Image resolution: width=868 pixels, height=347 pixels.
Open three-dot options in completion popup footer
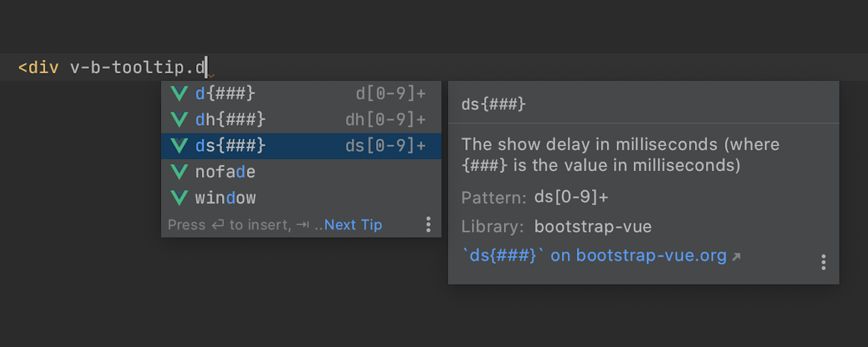[x=428, y=224]
